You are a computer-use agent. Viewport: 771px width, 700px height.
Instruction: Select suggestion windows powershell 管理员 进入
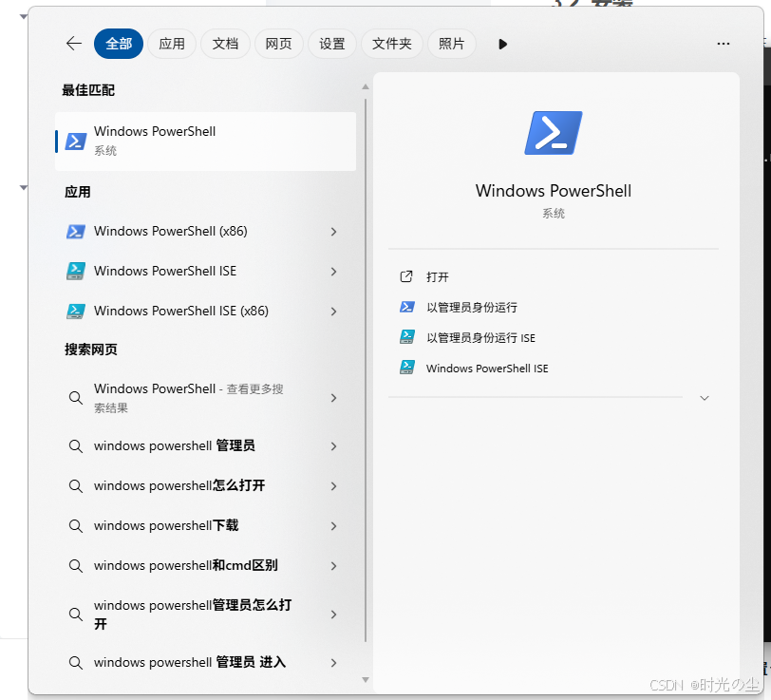coord(205,662)
